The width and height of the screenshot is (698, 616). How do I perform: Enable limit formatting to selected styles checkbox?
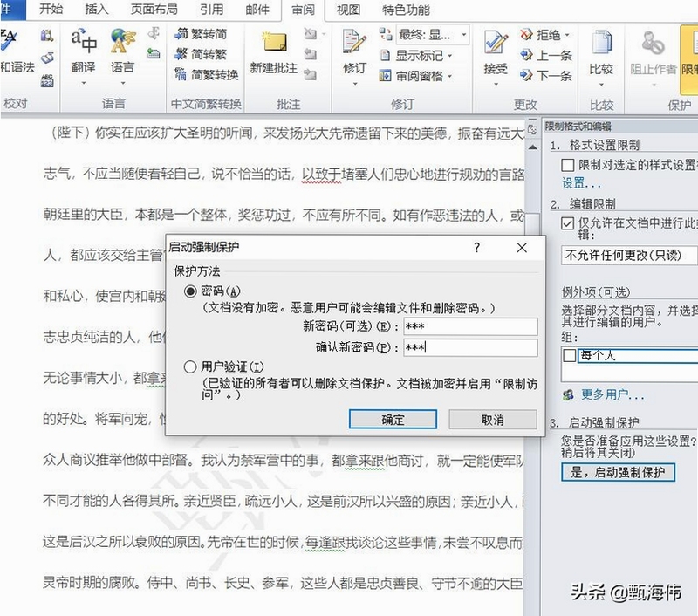(x=568, y=165)
